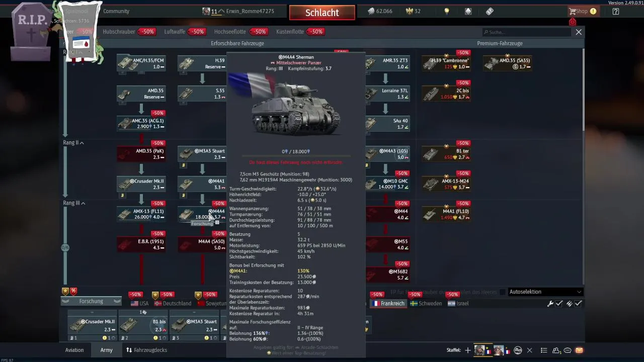Switch to the Luftwaffe tab
This screenshot has height=362, width=644.
coord(175,32)
